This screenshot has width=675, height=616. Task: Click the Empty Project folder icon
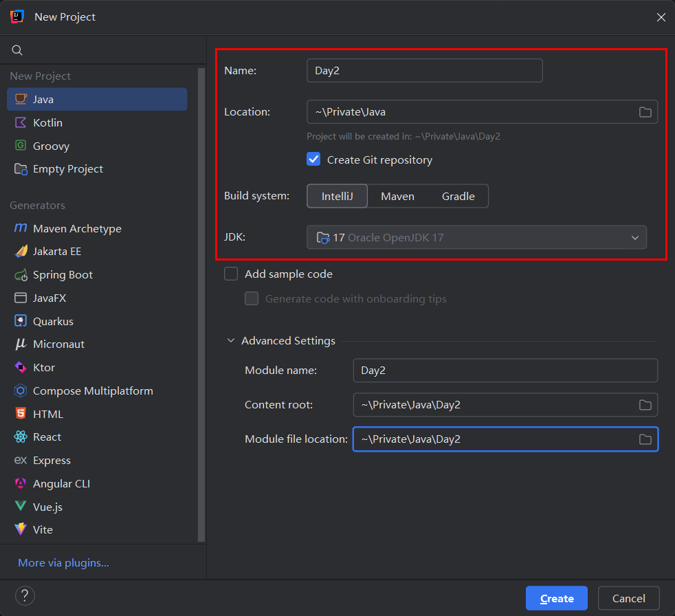click(21, 168)
